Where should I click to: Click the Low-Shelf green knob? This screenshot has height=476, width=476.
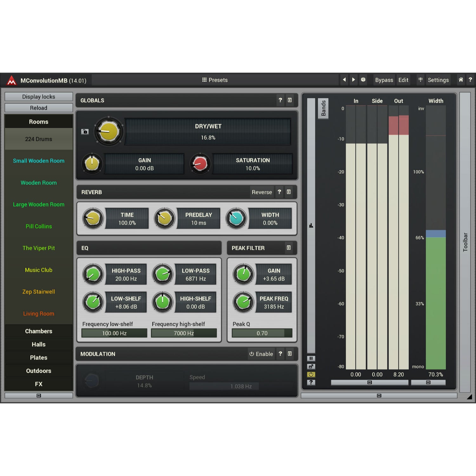93,302
